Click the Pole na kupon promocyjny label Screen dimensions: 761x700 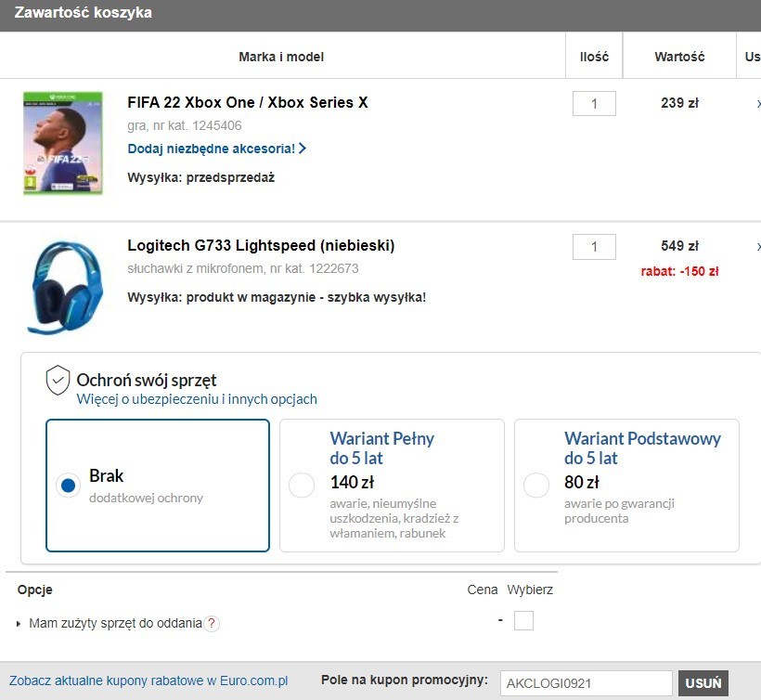405,681
